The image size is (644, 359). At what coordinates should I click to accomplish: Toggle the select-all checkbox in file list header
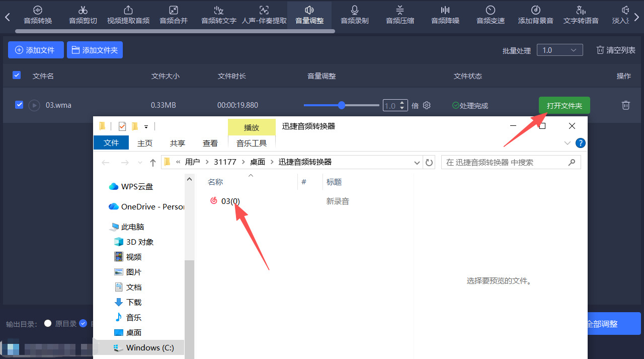[17, 75]
